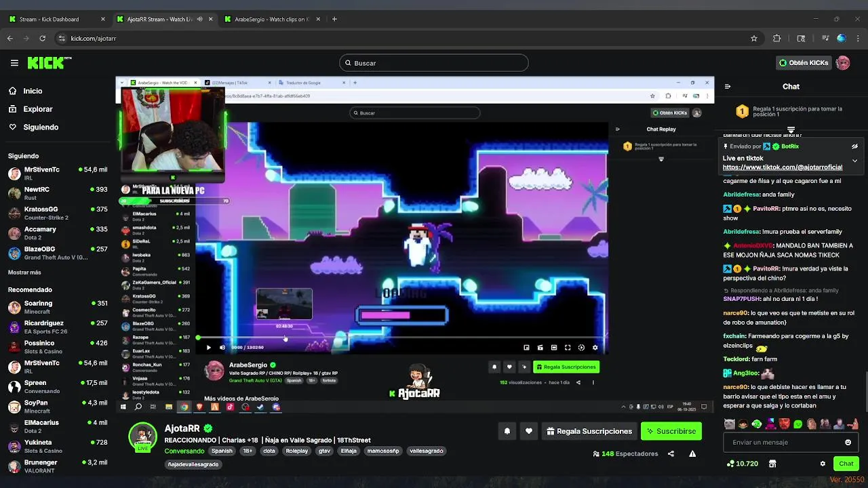Open the Kick shop icon below chat

pos(772,464)
